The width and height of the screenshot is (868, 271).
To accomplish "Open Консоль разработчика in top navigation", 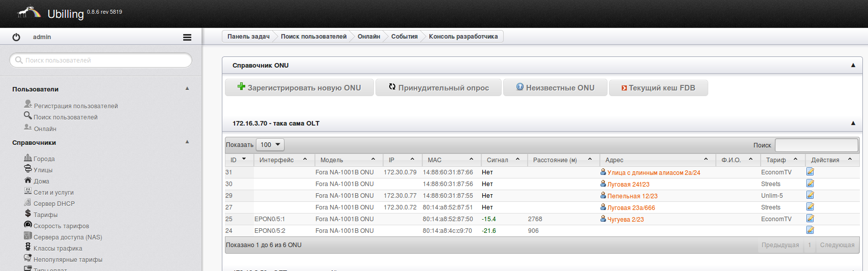I will (x=463, y=37).
